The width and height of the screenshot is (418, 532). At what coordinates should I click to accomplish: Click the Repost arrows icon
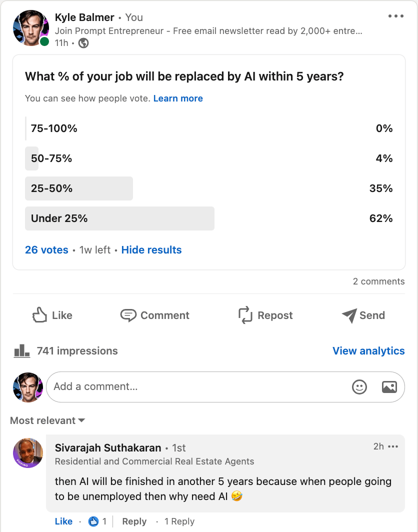click(245, 315)
